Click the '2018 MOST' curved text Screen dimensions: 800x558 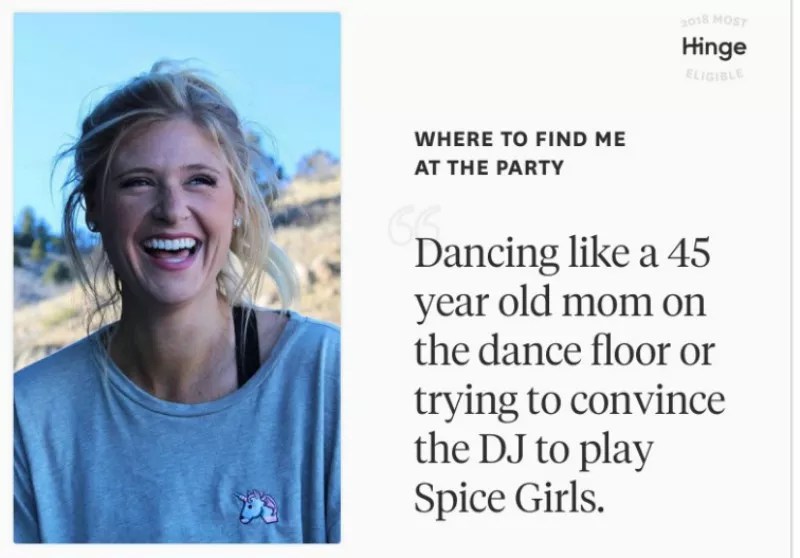pos(714,21)
